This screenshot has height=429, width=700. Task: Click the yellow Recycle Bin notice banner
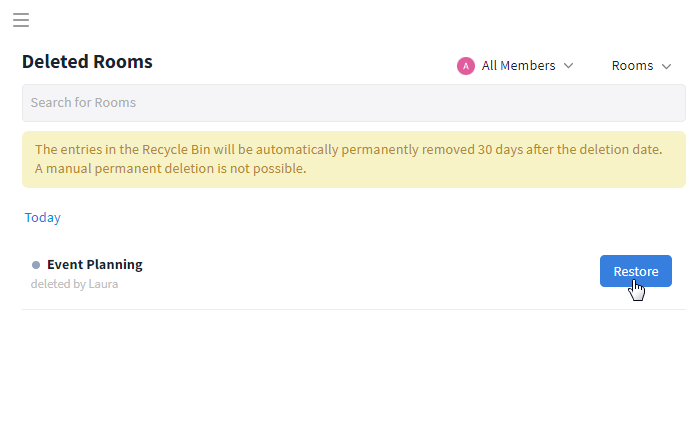354,159
